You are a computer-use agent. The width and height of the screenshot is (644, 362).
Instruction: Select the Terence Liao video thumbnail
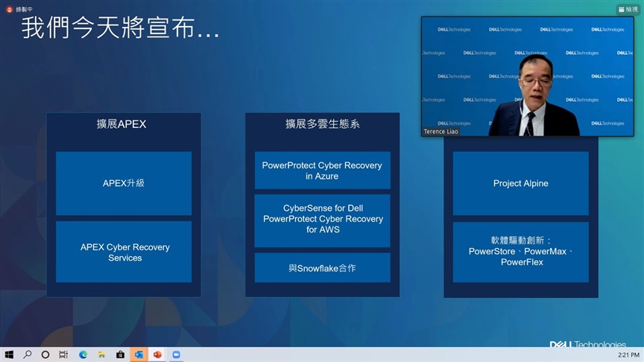[528, 76]
